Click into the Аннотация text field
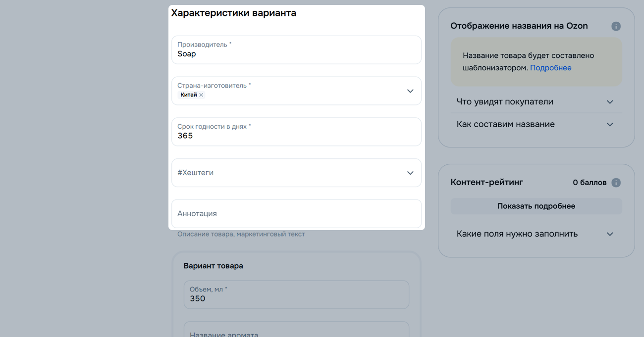This screenshot has height=337, width=644. (x=296, y=214)
